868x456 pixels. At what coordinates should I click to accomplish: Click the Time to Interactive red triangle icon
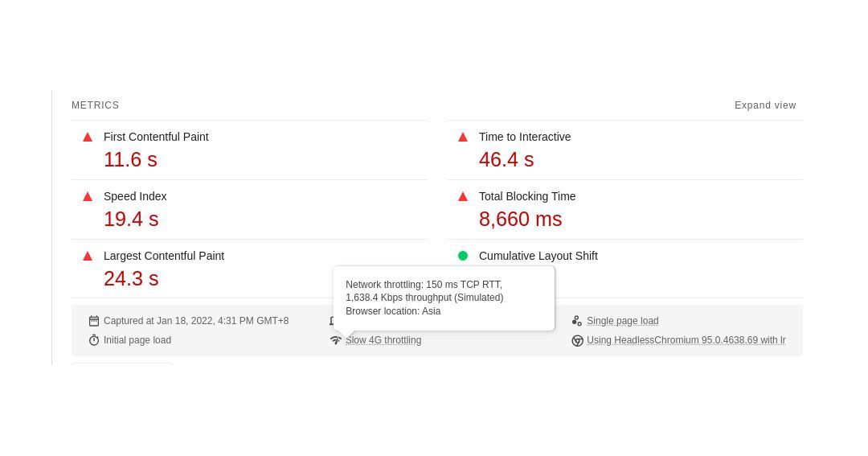point(463,137)
